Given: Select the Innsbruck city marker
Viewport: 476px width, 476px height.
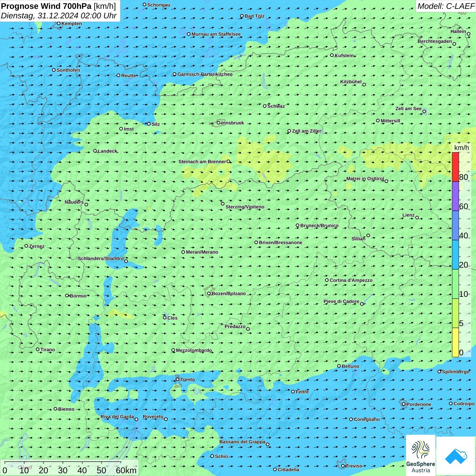Looking at the screenshot, I should [x=219, y=123].
